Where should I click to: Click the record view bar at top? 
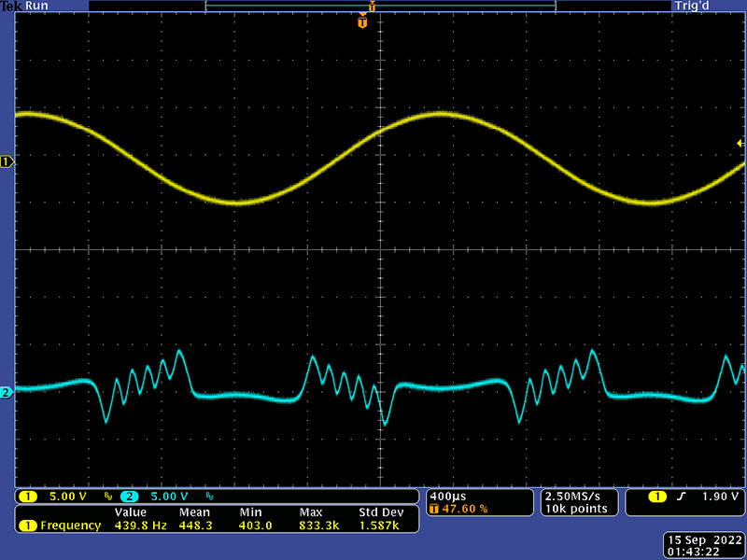coord(381,6)
